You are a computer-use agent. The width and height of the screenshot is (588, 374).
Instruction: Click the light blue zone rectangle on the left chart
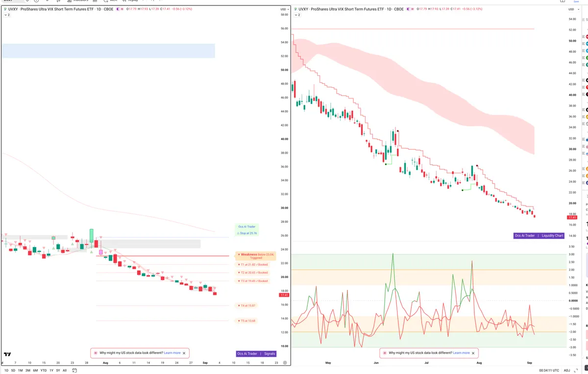click(x=108, y=51)
